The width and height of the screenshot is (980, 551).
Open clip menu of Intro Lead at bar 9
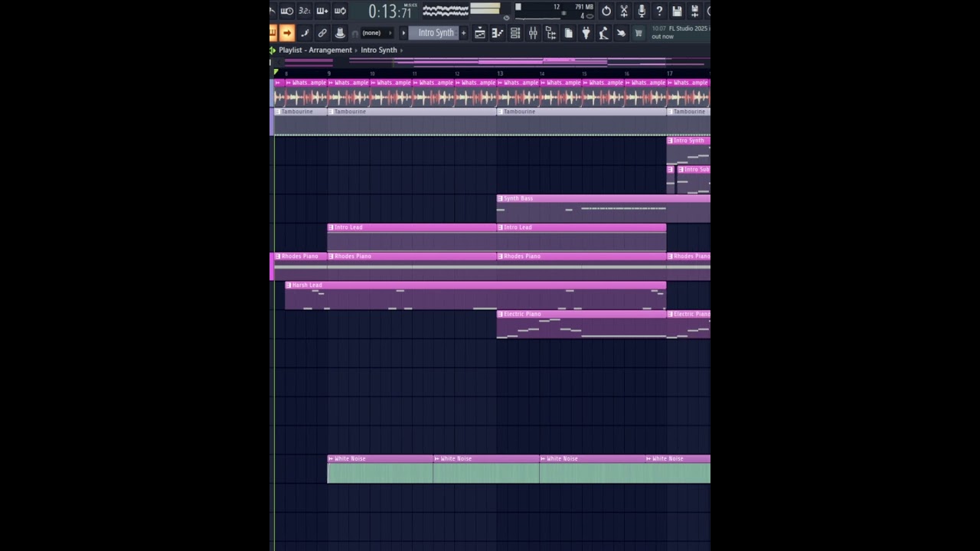332,227
